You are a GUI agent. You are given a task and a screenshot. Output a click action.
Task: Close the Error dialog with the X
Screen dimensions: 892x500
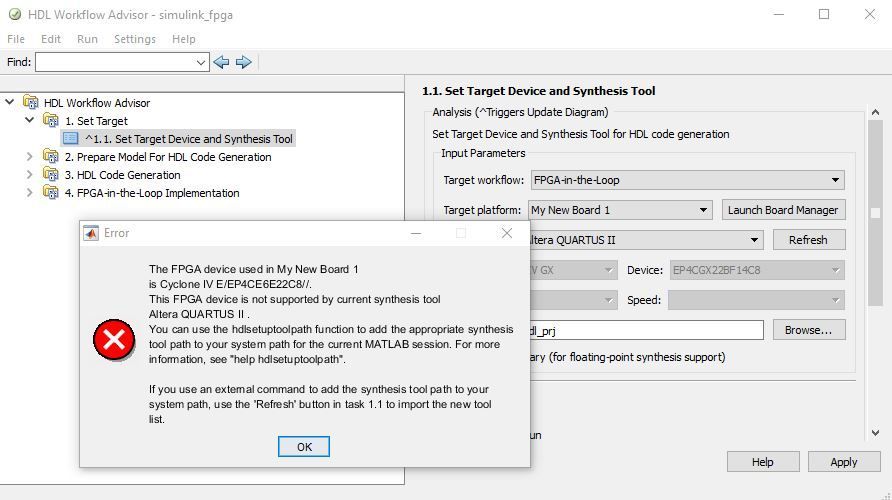point(507,233)
